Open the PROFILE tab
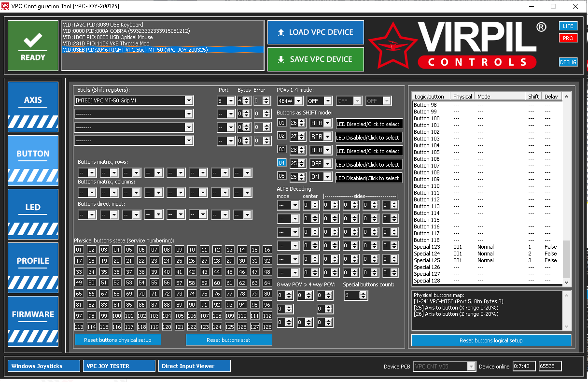 click(x=33, y=268)
